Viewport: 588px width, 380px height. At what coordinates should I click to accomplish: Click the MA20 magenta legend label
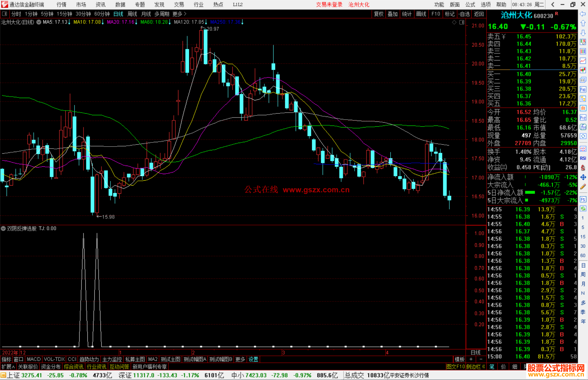click(x=121, y=22)
